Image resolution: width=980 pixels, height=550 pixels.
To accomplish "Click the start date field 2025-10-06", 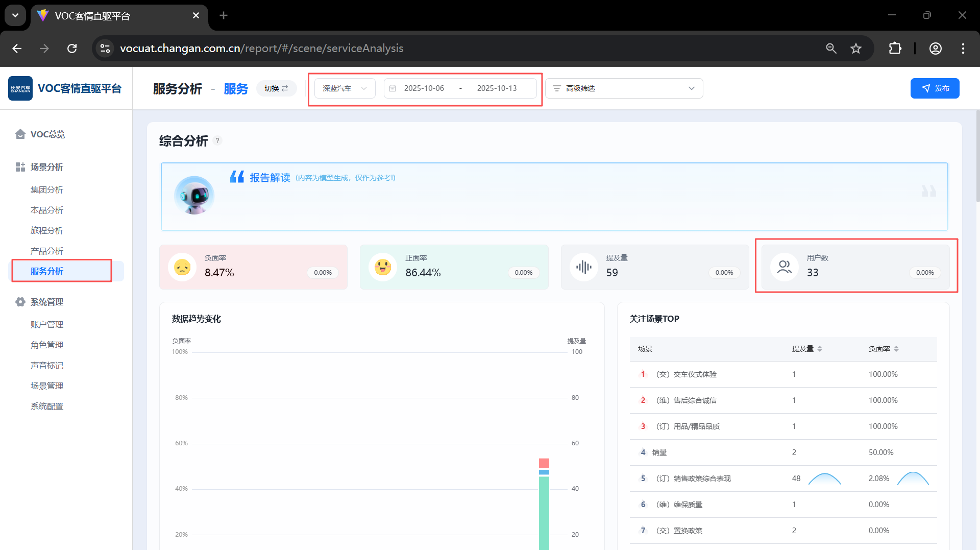I will 424,88.
